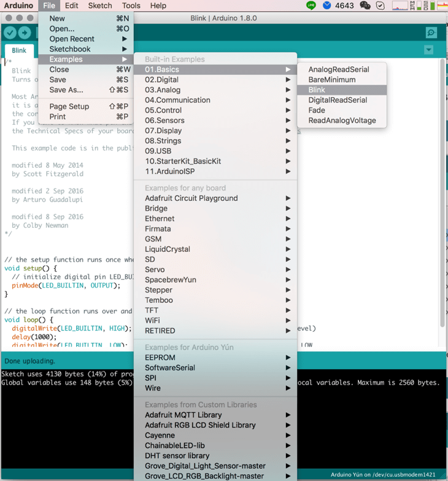Open the Sketch menu

[x=100, y=6]
